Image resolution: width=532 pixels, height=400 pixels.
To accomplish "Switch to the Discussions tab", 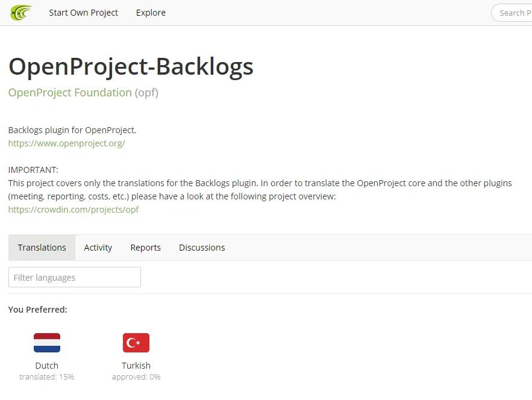I will click(202, 248).
